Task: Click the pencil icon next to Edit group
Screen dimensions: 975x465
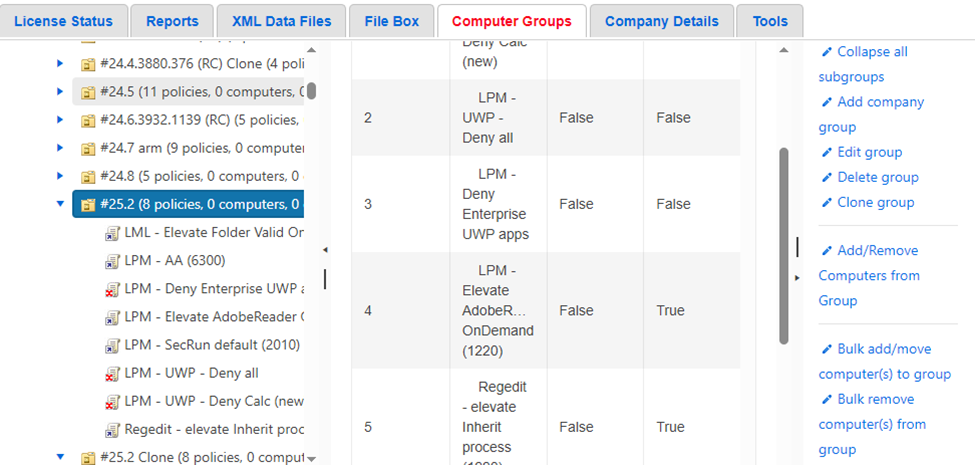Action: 826,152
